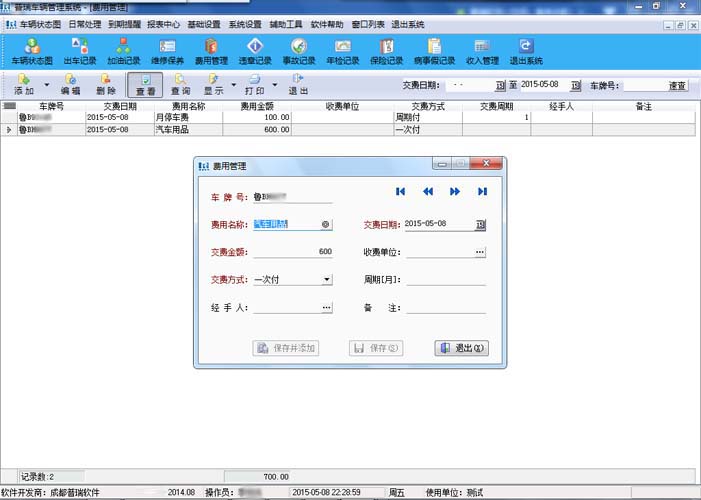Open 车辆状态图 in the blue toolbar

[32, 51]
